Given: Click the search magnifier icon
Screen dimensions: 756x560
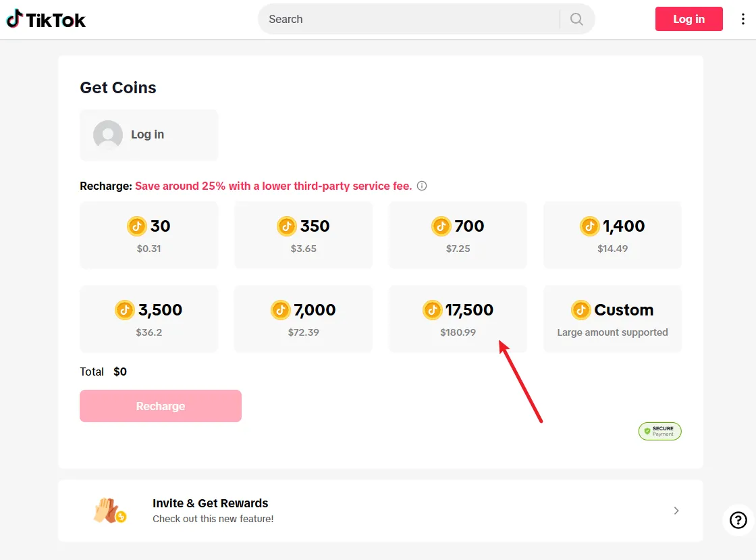Looking at the screenshot, I should tap(576, 19).
